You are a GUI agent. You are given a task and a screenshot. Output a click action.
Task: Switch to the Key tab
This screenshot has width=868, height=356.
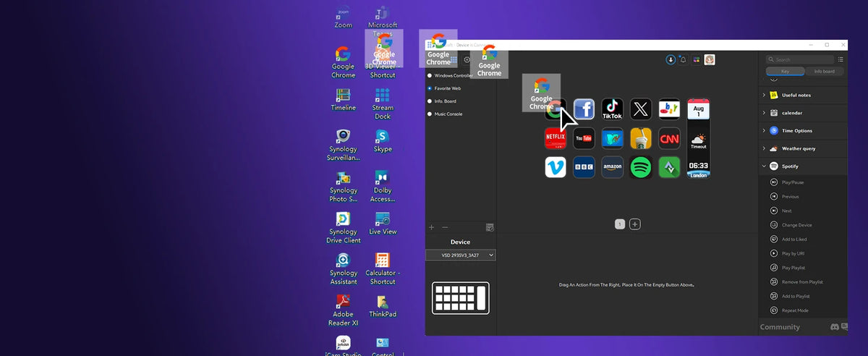pos(785,71)
